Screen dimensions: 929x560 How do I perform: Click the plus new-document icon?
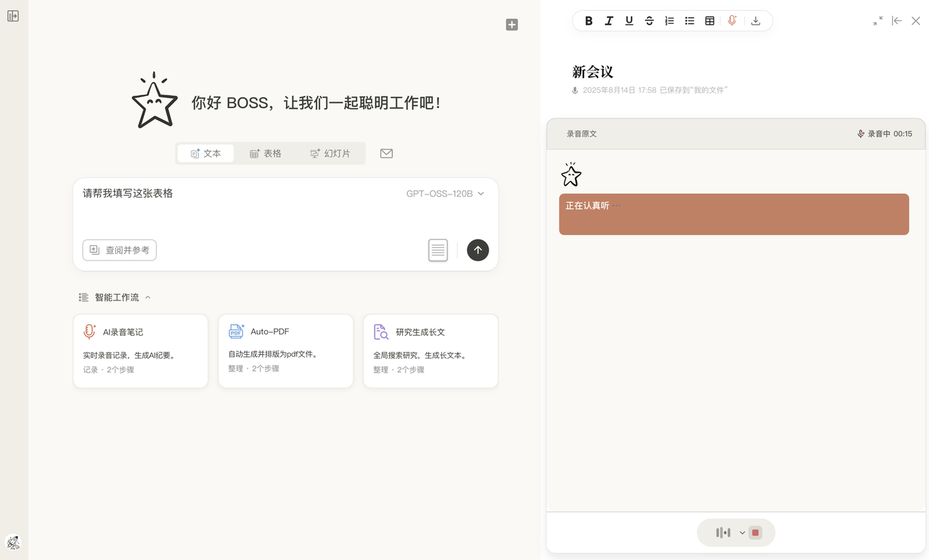coord(512,25)
